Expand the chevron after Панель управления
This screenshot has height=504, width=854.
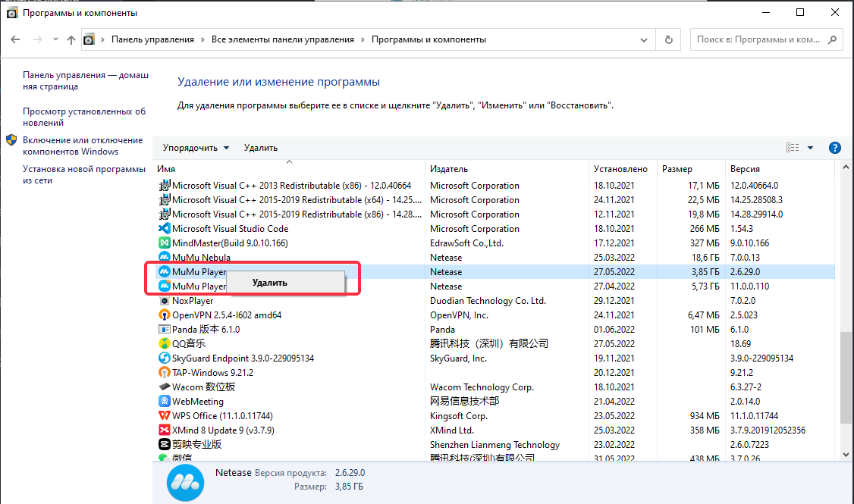tap(203, 39)
